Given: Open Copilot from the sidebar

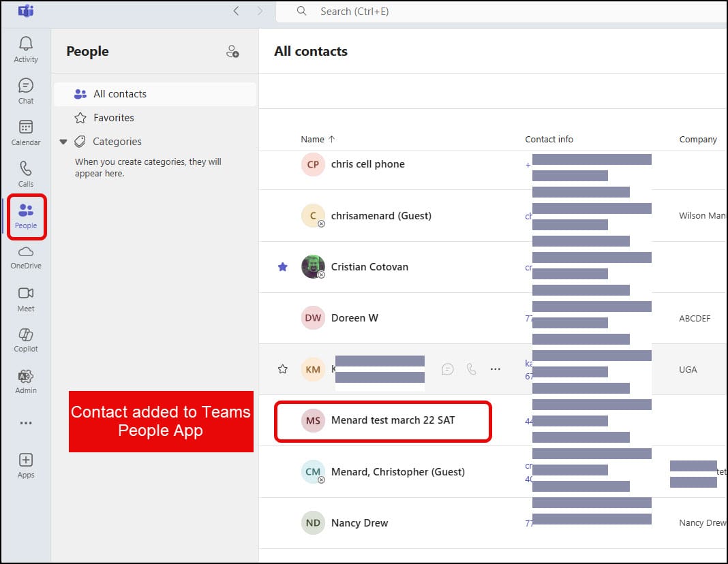Looking at the screenshot, I should click(25, 339).
